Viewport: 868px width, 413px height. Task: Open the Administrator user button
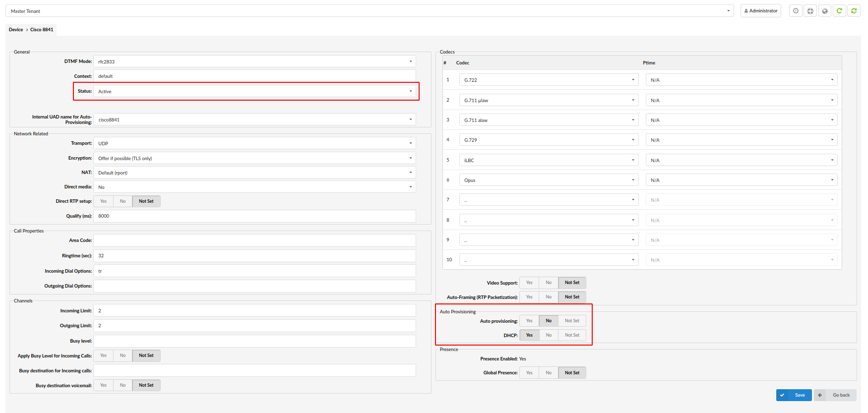tap(761, 11)
